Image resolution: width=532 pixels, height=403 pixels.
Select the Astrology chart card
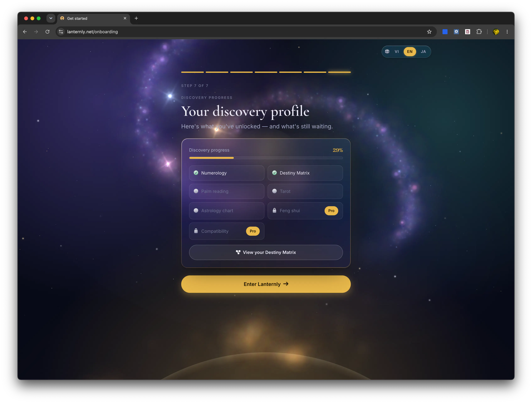[x=227, y=210]
